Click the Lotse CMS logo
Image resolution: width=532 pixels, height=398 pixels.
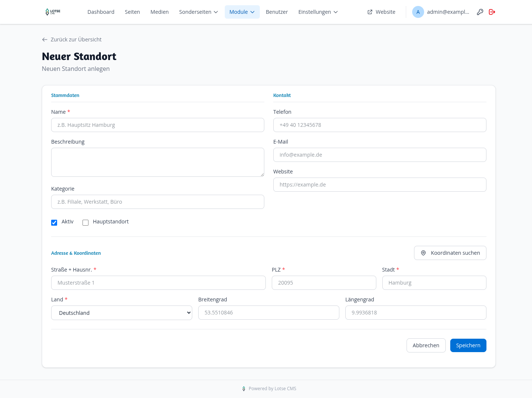coord(53,12)
